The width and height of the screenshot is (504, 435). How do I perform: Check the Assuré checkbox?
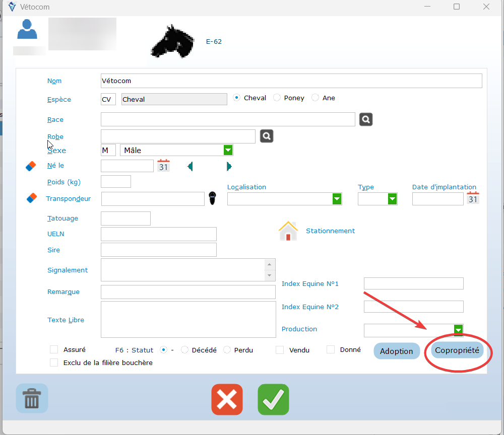click(54, 349)
